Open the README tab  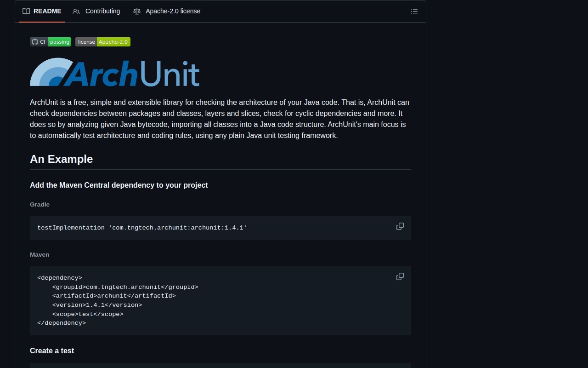pos(47,11)
